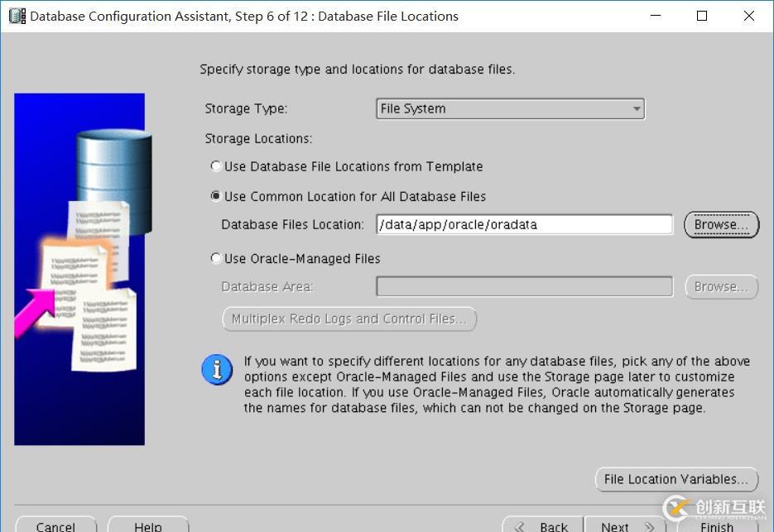774x532 pixels.
Task: Go Back to the previous step
Action: [x=543, y=525]
